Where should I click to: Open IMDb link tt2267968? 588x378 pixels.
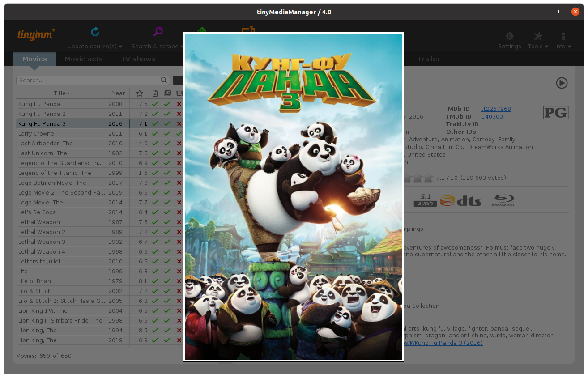(496, 109)
